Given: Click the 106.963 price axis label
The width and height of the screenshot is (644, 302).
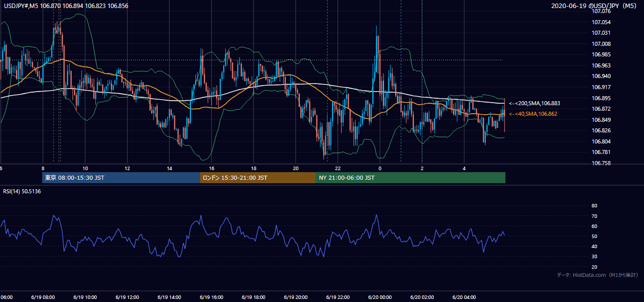Looking at the screenshot, I should pos(601,65).
